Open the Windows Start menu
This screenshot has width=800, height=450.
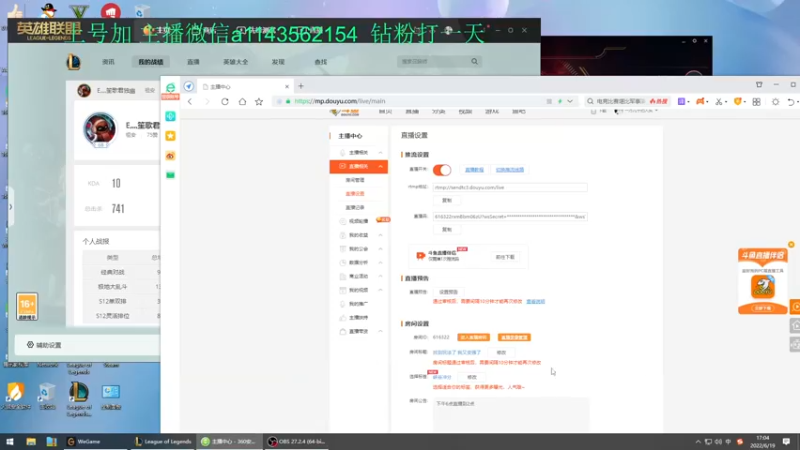pyautogui.click(x=10, y=441)
